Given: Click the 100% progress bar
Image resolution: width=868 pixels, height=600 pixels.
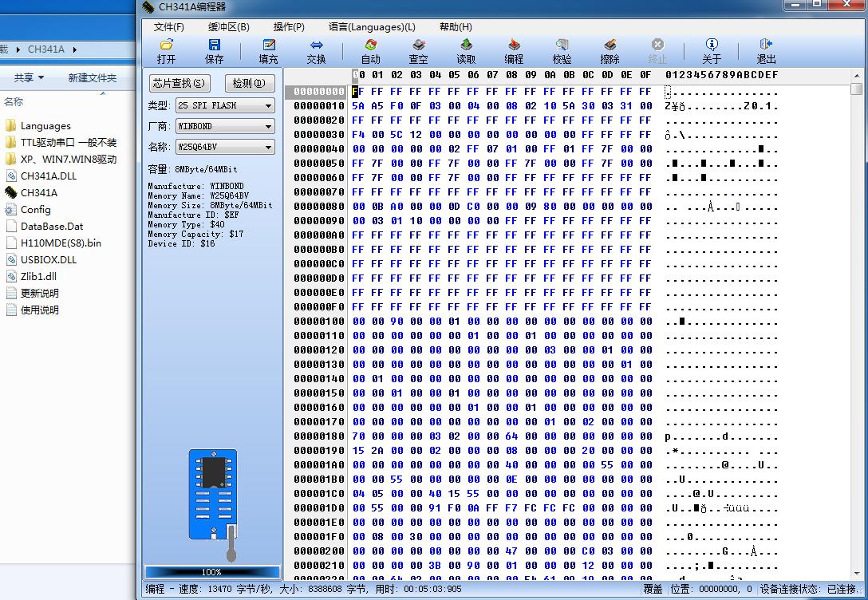Looking at the screenshot, I should tap(212, 572).
